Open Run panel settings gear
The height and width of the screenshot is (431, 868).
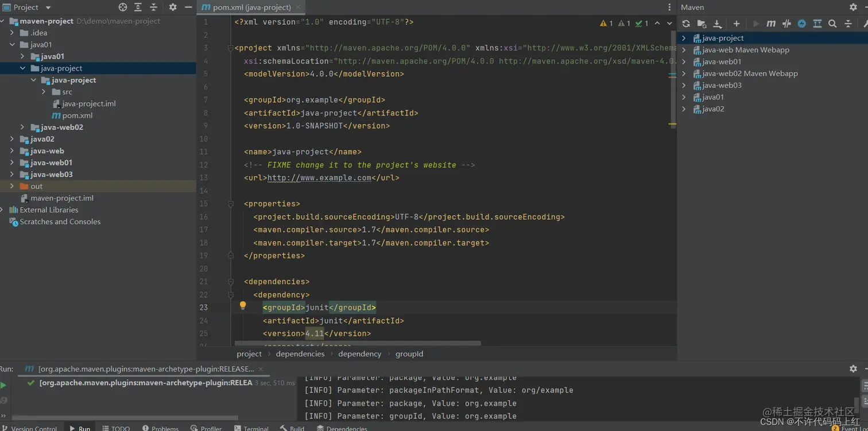click(853, 368)
